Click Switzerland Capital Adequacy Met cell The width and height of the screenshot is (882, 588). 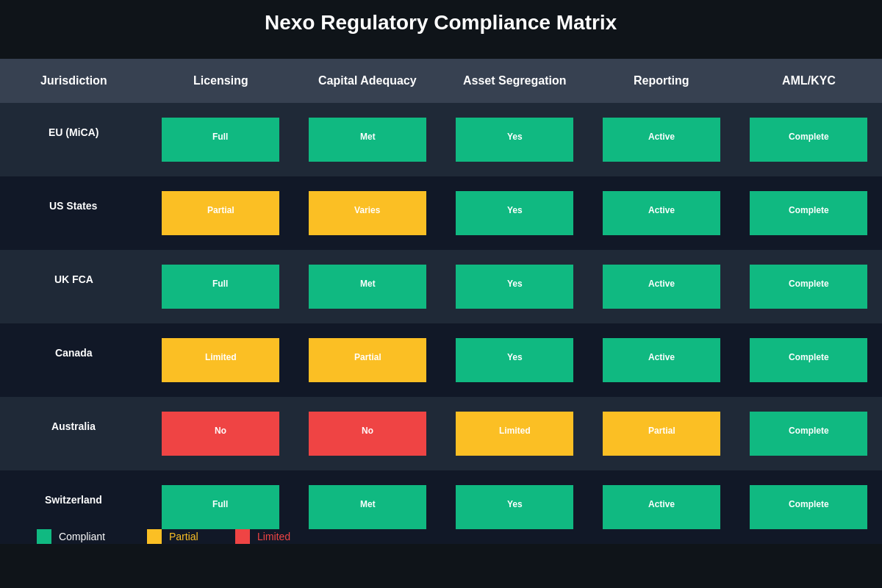pyautogui.click(x=367, y=507)
